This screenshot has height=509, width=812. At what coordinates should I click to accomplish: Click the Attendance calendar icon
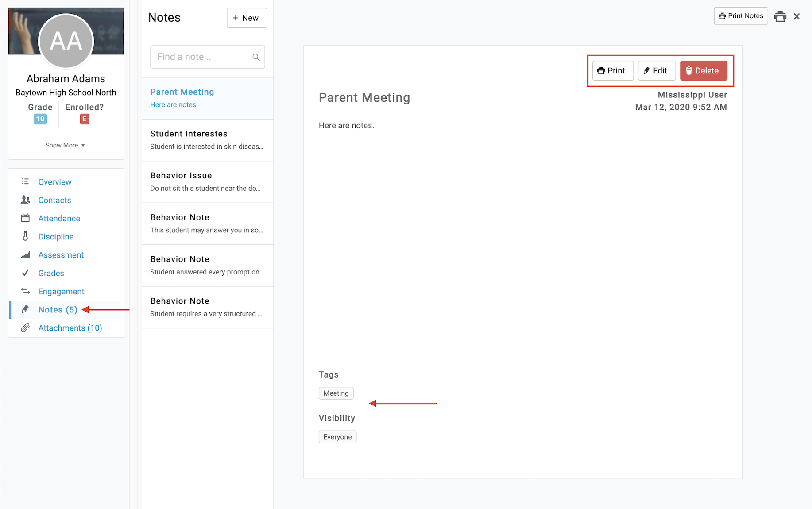25,218
